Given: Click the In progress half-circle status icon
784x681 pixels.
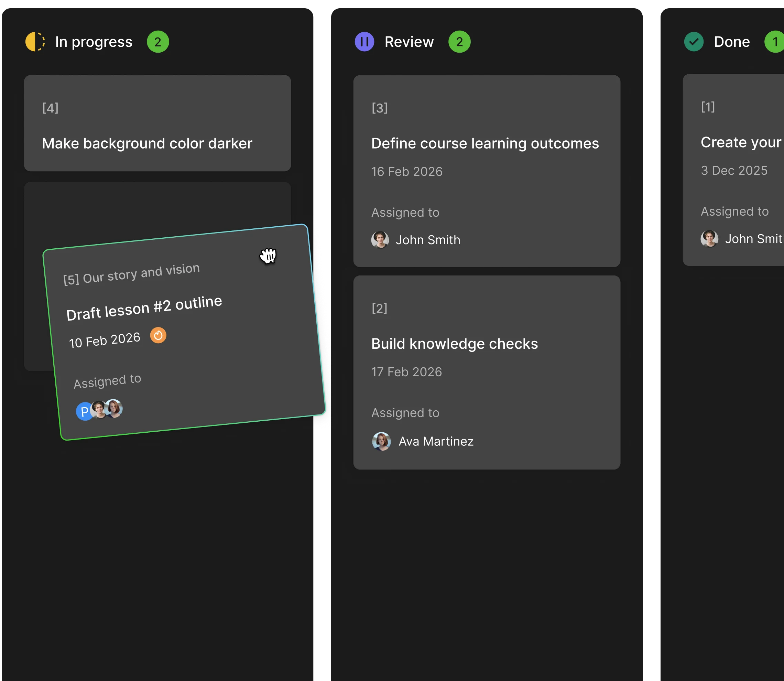Looking at the screenshot, I should (x=35, y=42).
